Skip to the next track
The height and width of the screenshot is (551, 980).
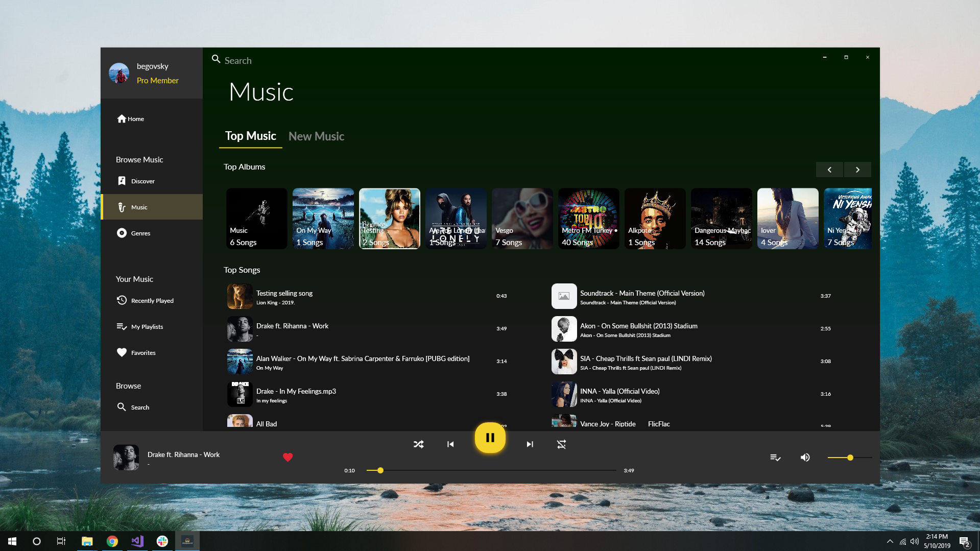click(x=530, y=444)
